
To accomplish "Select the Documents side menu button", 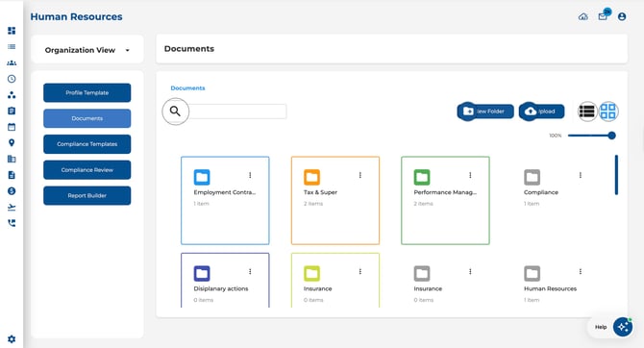I will tap(87, 118).
